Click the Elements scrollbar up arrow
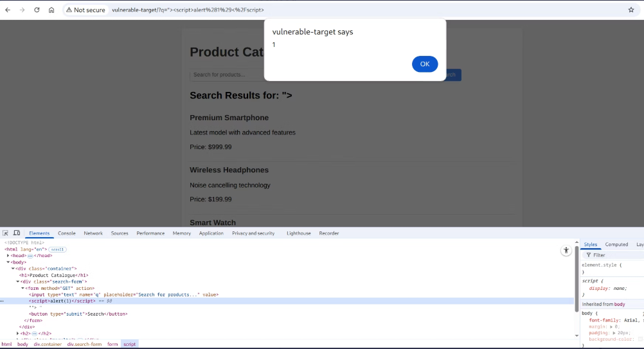 577,243
